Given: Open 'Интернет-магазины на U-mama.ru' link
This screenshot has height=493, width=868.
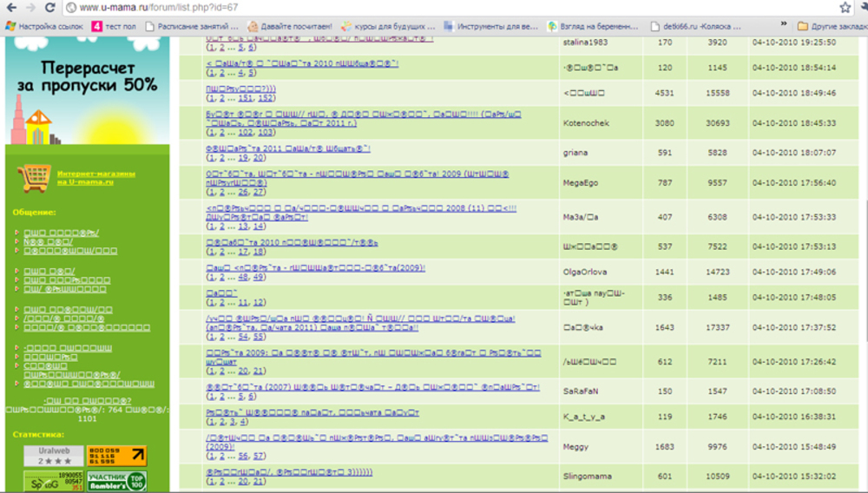Looking at the screenshot, I should click(95, 178).
